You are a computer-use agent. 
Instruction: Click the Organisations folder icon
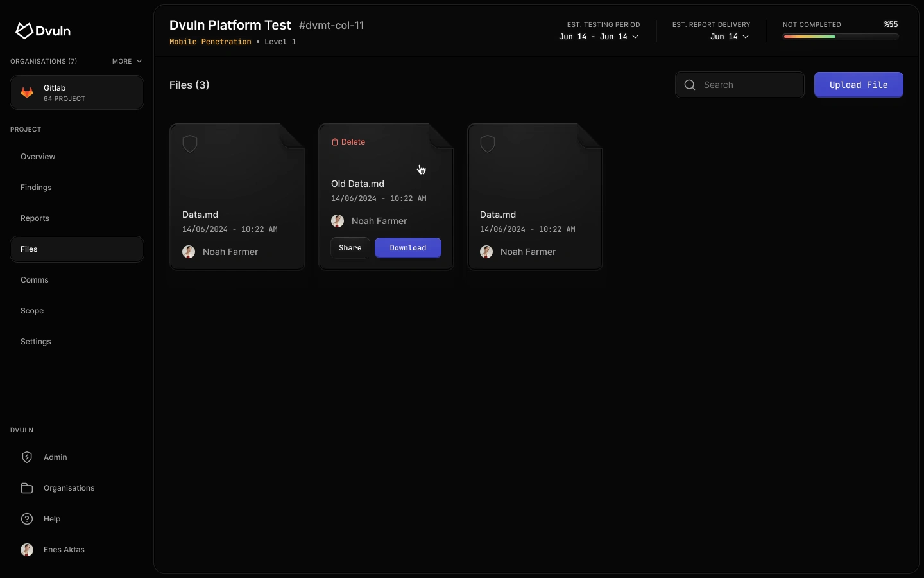pyautogui.click(x=27, y=488)
